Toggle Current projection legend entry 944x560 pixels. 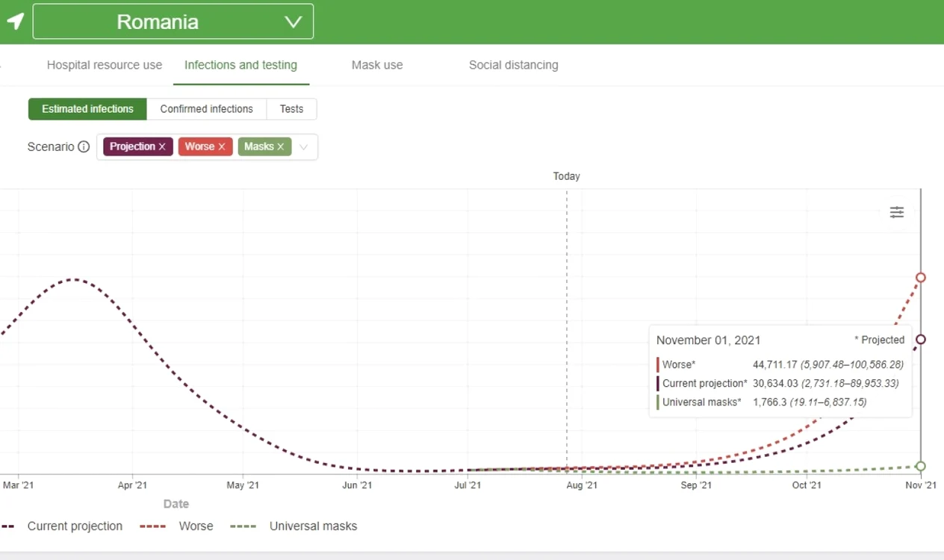61,526
